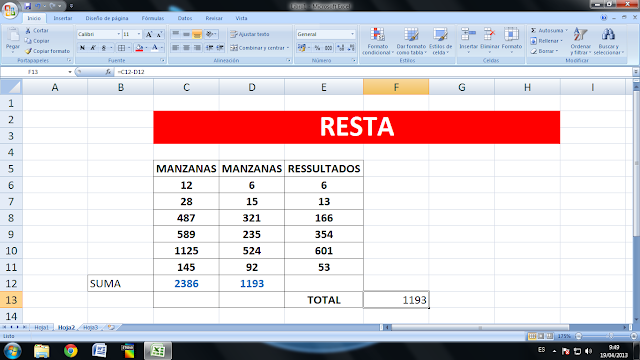Open Ordenar y filtrar menu
This screenshot has height=360, width=640.
click(x=580, y=41)
